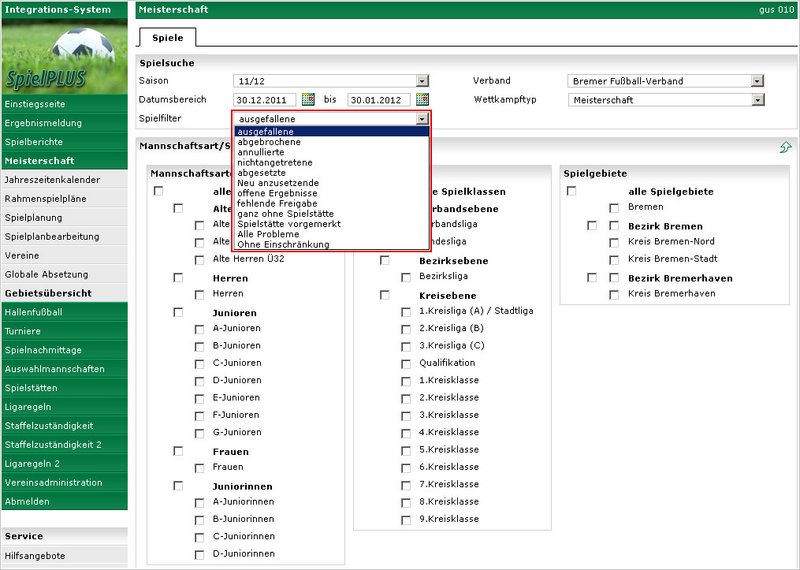The width and height of the screenshot is (800, 570).
Task: Expand the Wettkampftyp dropdown
Action: tap(757, 100)
